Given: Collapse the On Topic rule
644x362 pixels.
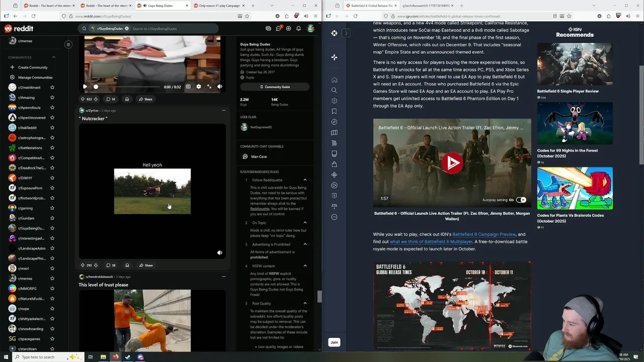Looking at the screenshot, I should tap(305, 223).
